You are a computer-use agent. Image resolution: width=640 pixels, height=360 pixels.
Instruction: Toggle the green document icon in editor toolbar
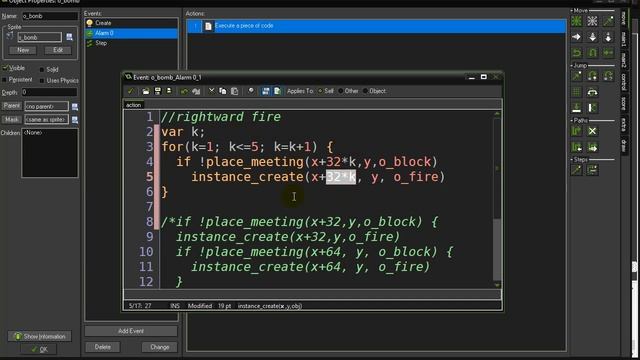tap(277, 91)
